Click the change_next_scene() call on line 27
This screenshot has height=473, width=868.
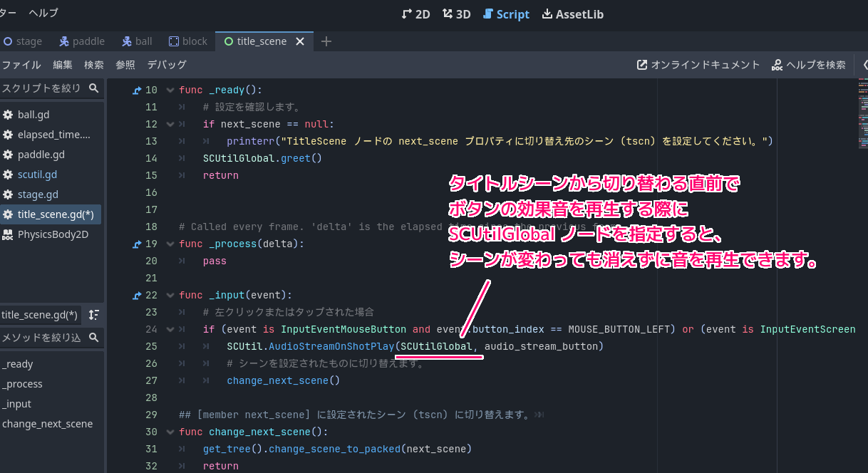point(284,381)
